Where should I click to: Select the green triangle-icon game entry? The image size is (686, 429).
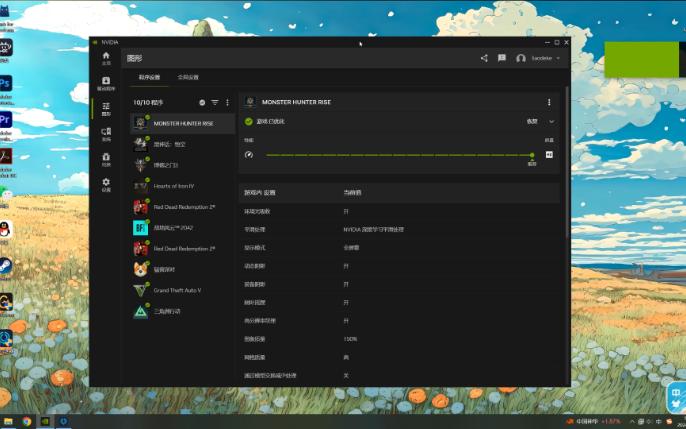(183, 311)
